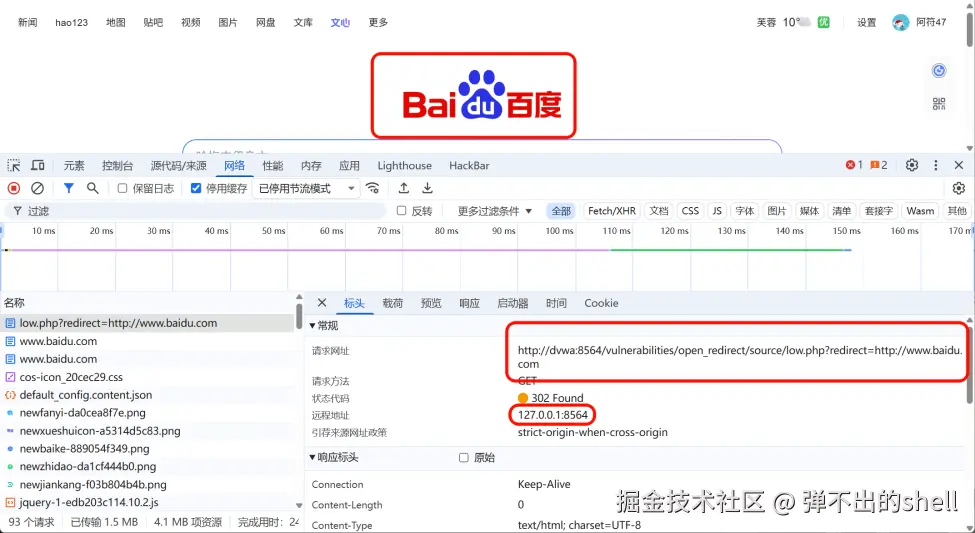Screen dimensions: 975x533
Task: Clear the network log
Action: point(37,188)
